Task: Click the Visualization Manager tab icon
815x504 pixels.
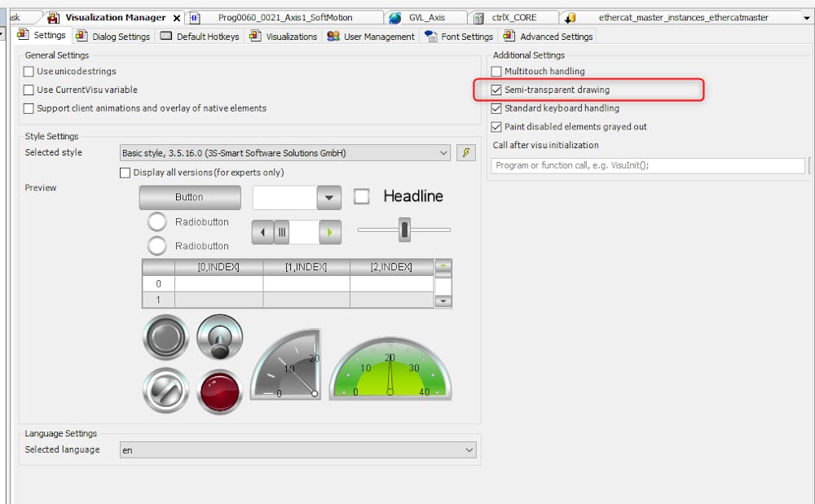Action: (x=53, y=15)
